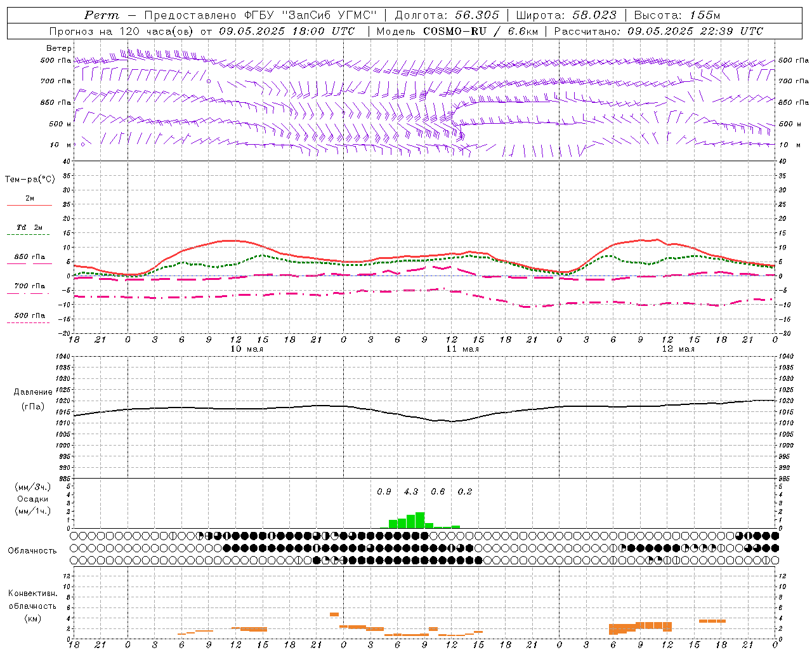
Task: Select the latitude value Широта: 58.023
Action: (566, 15)
